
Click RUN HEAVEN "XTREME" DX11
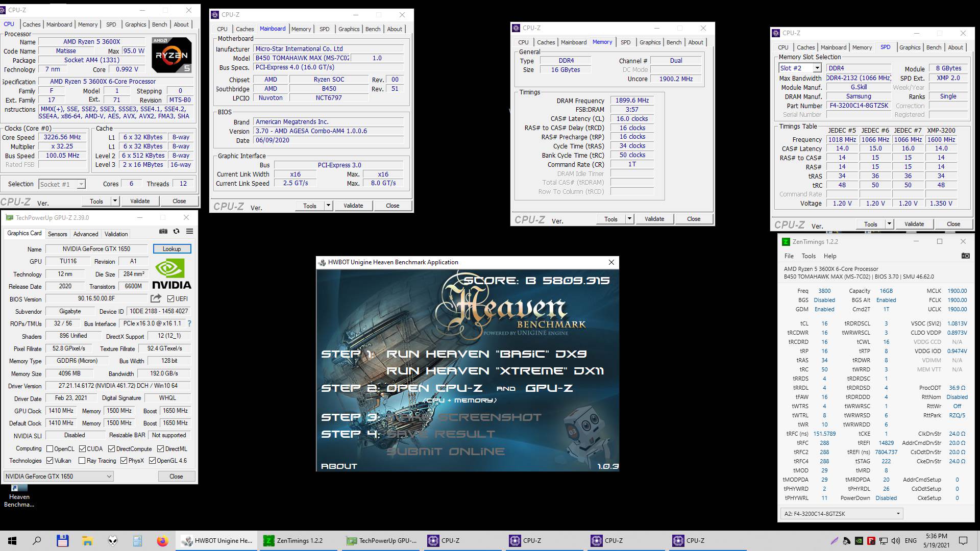click(x=495, y=371)
